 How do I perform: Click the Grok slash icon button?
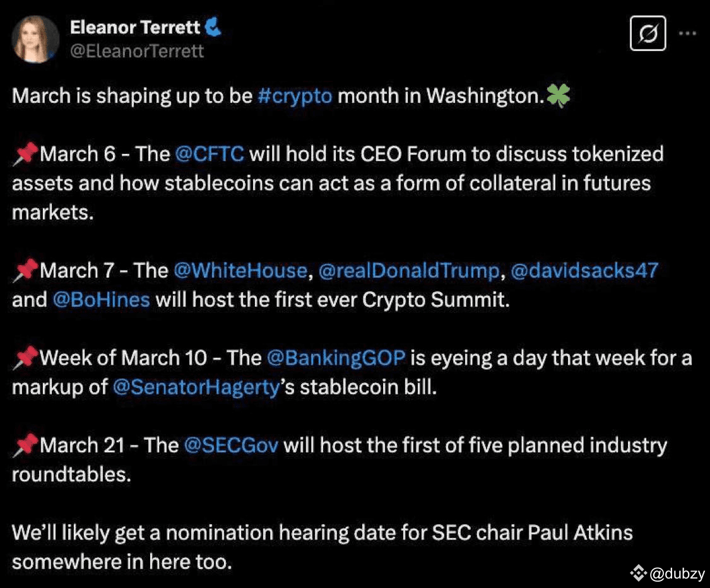[648, 33]
